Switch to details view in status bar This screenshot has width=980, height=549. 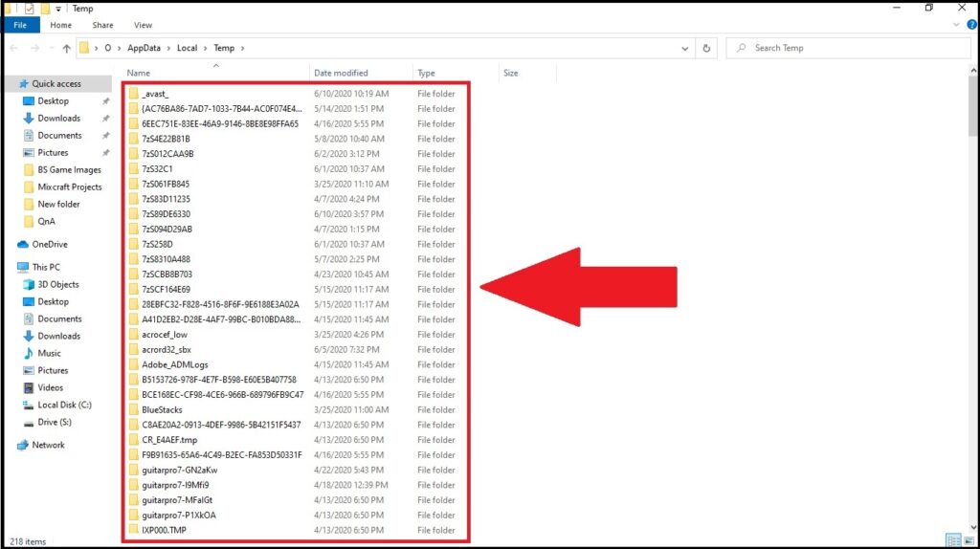tap(952, 541)
